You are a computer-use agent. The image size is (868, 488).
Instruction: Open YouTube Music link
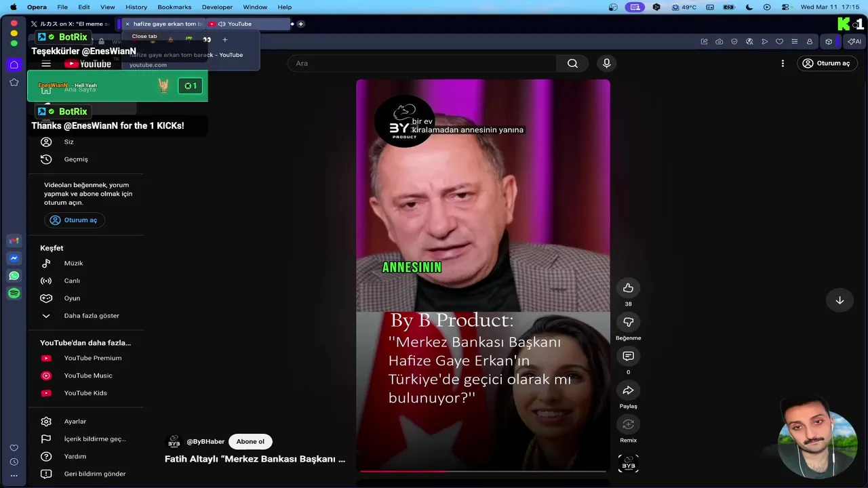[85, 375]
